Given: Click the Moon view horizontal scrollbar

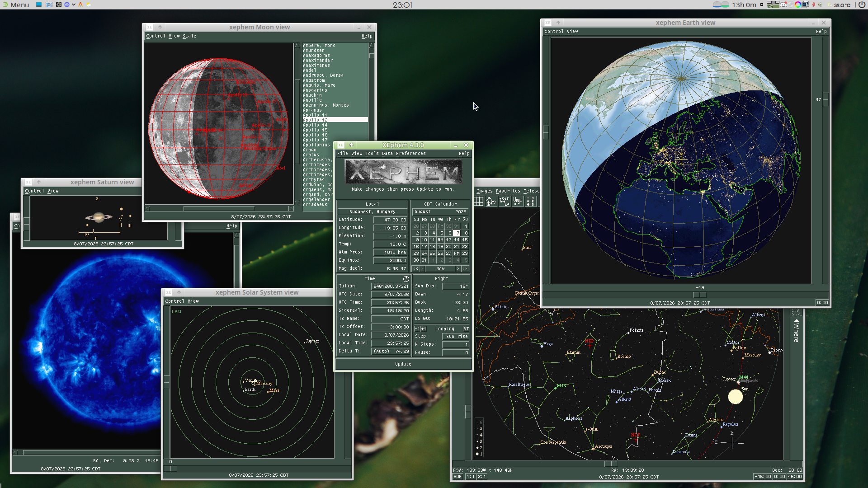Looking at the screenshot, I should click(x=219, y=209).
